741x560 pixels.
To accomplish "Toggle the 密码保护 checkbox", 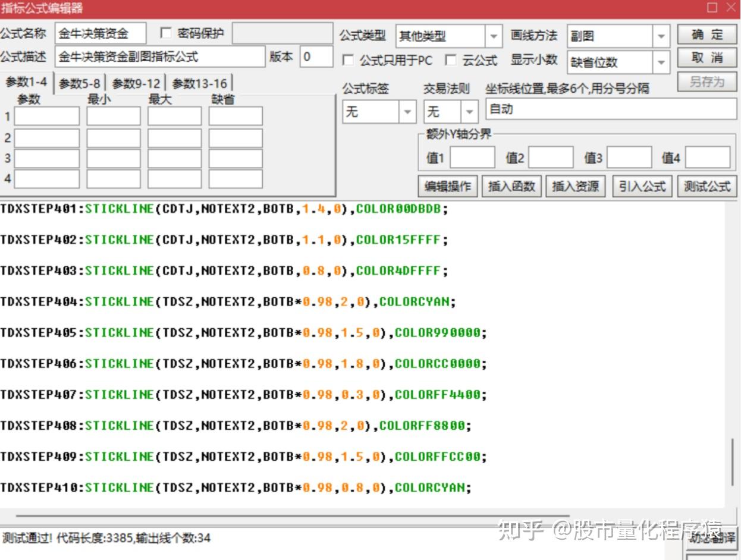I will 166,33.
